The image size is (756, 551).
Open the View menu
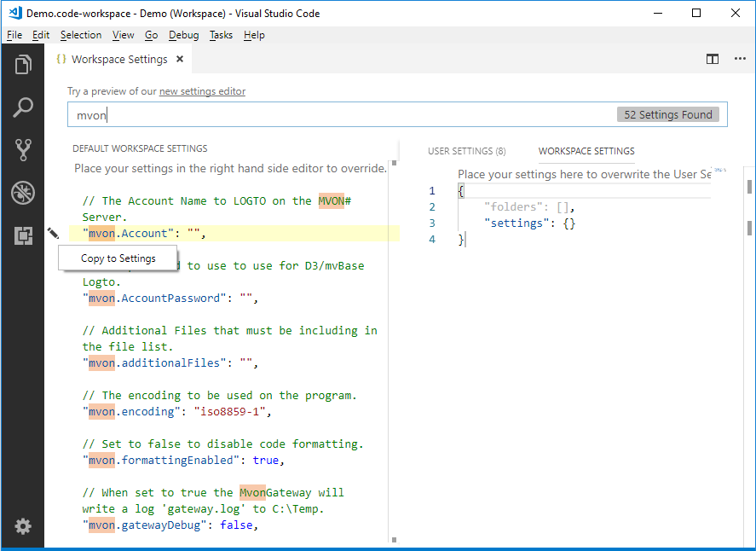pyautogui.click(x=123, y=35)
